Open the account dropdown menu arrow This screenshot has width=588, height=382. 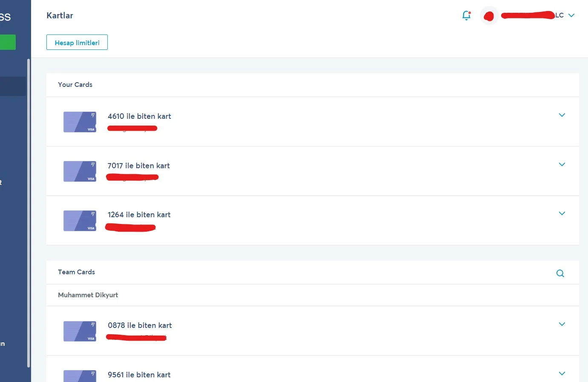pos(571,15)
